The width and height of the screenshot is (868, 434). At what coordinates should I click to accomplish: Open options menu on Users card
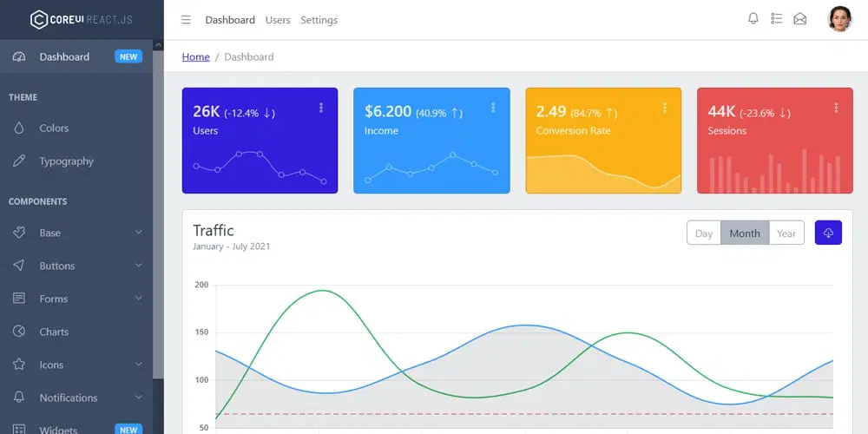tap(321, 108)
